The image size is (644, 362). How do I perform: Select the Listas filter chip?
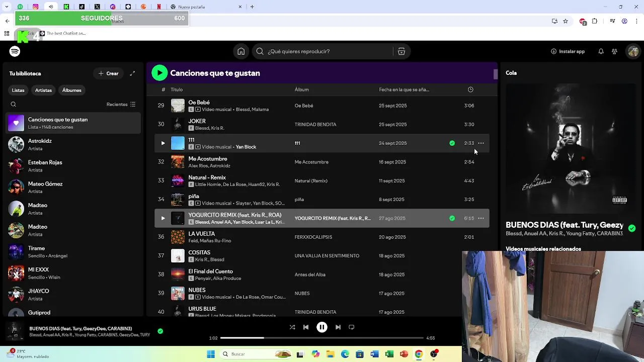click(18, 90)
